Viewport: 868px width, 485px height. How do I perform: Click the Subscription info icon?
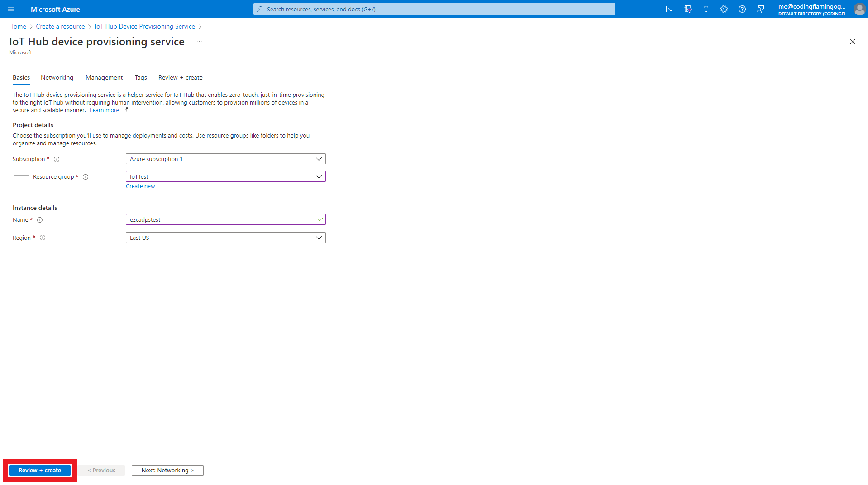tap(57, 159)
